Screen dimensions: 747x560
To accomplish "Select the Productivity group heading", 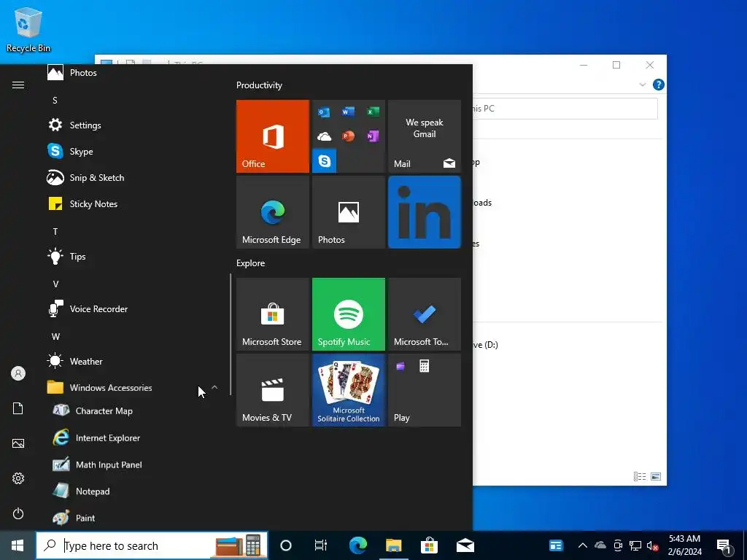I will (x=259, y=85).
